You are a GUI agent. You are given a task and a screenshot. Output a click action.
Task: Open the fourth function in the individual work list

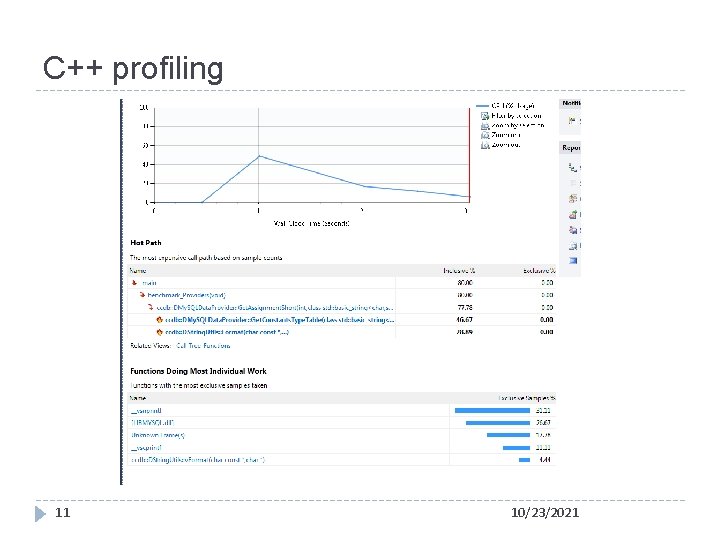pos(146,447)
